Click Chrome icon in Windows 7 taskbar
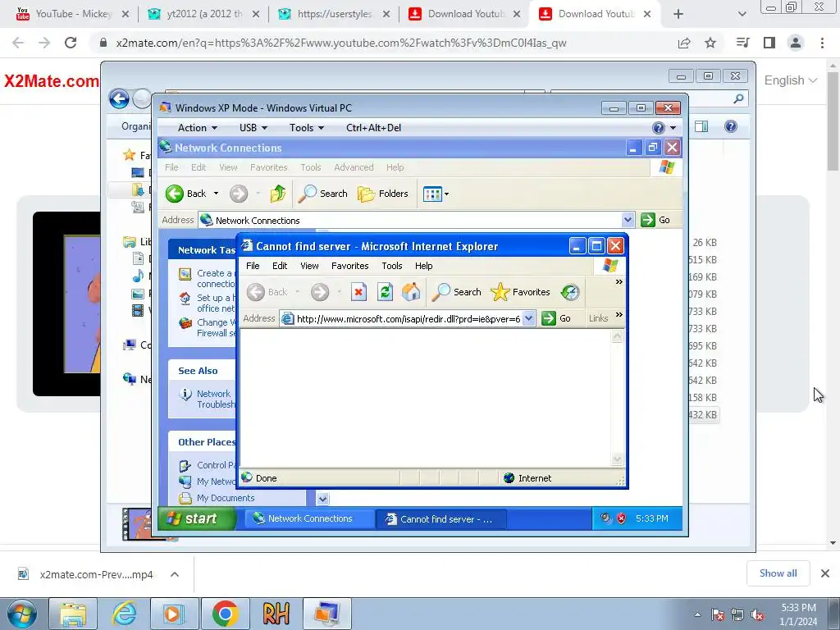 [x=225, y=614]
